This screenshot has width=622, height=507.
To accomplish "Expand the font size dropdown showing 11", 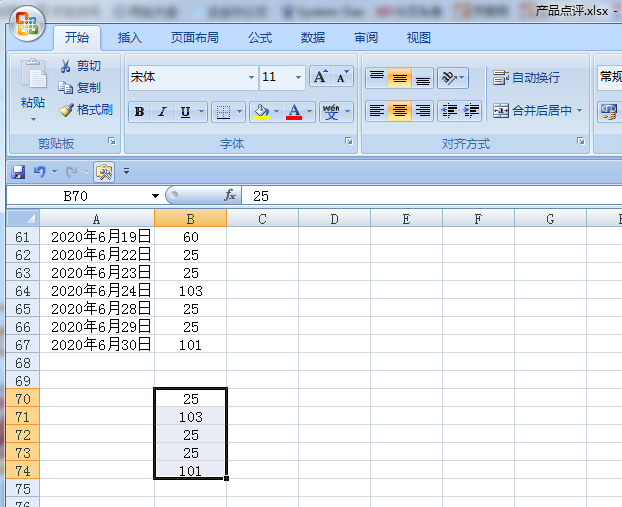I will [x=298, y=77].
